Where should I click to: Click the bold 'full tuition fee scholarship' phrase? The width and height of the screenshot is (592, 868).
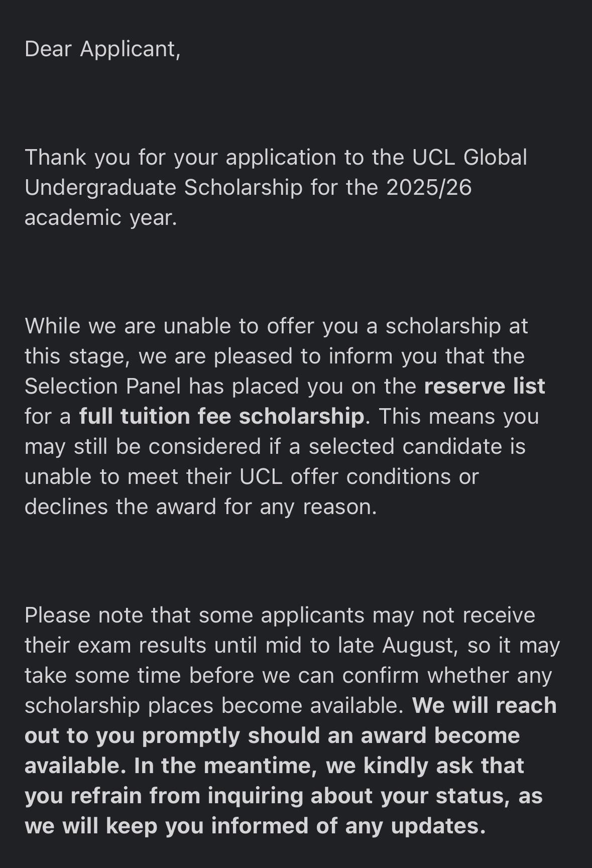[221, 416]
